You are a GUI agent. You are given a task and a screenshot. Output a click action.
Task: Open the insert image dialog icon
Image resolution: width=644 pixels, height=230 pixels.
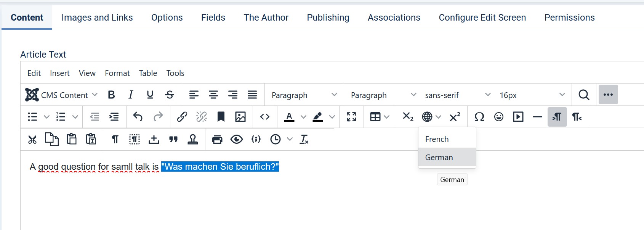240,117
